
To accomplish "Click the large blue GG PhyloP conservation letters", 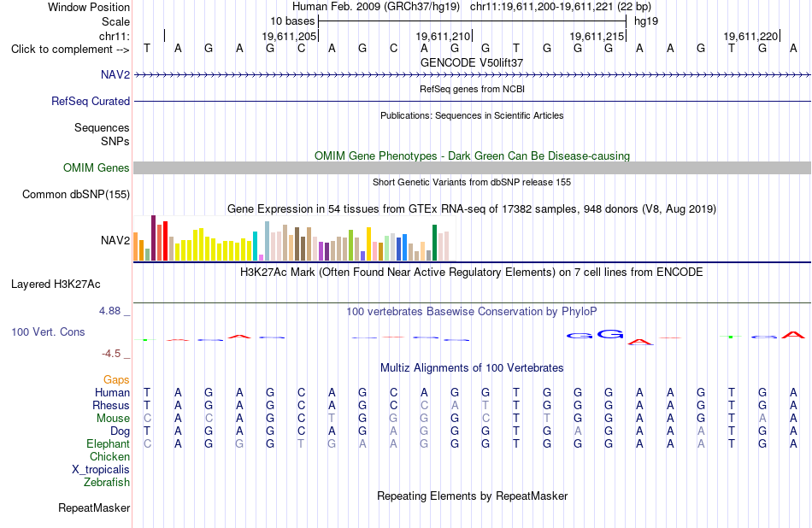I will (x=595, y=335).
